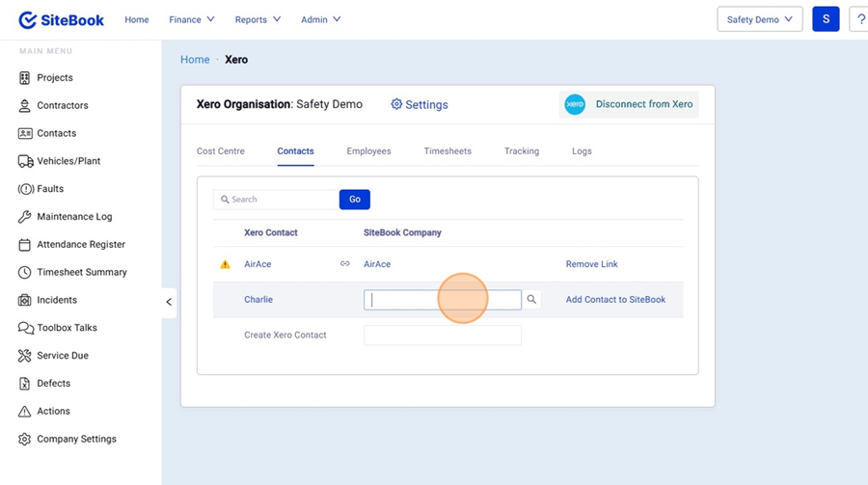Click the Search contacts input field
This screenshot has height=485, width=868.
[278, 200]
